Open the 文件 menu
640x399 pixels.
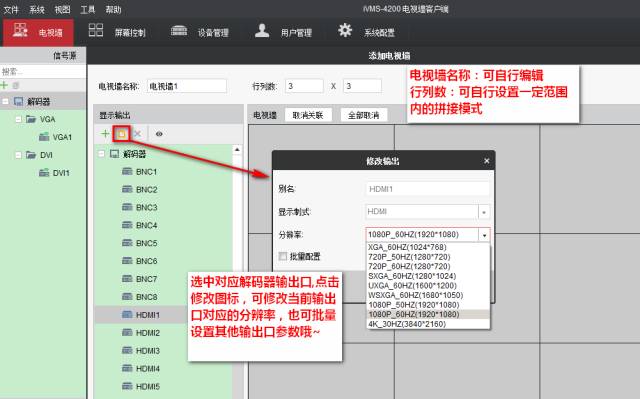pyautogui.click(x=11, y=9)
